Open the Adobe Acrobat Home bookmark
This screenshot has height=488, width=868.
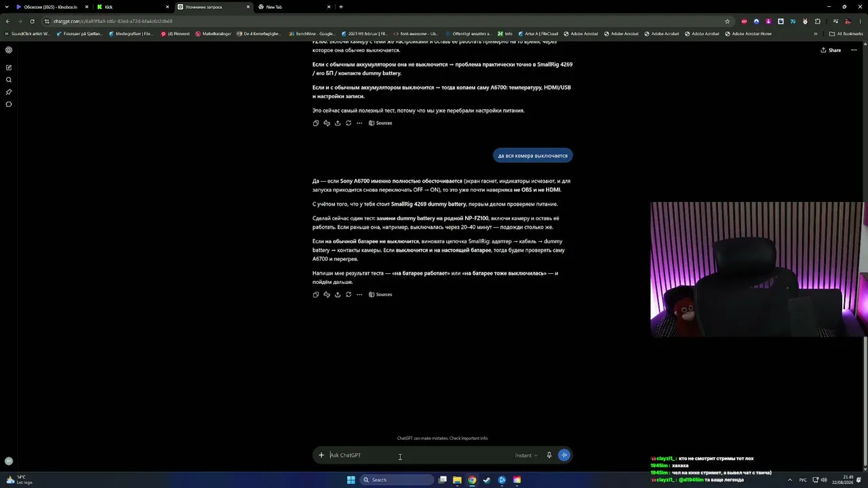tap(749, 34)
